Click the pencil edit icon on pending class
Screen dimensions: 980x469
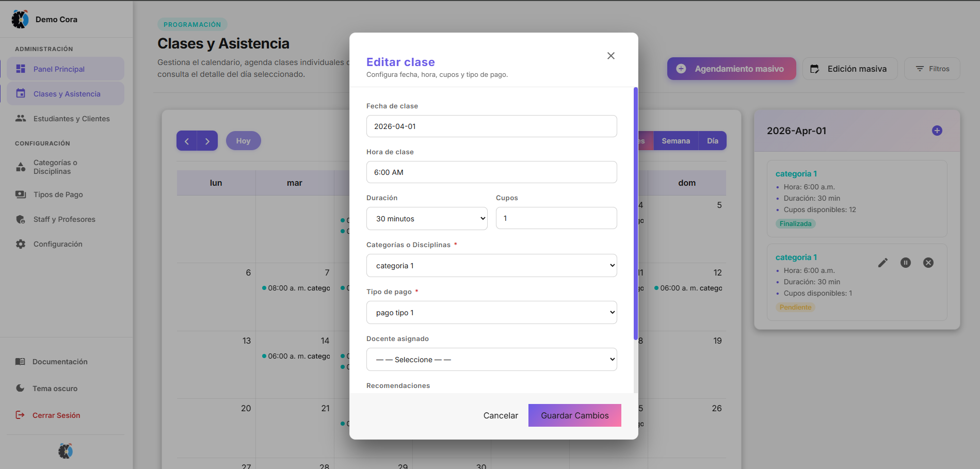882,263
